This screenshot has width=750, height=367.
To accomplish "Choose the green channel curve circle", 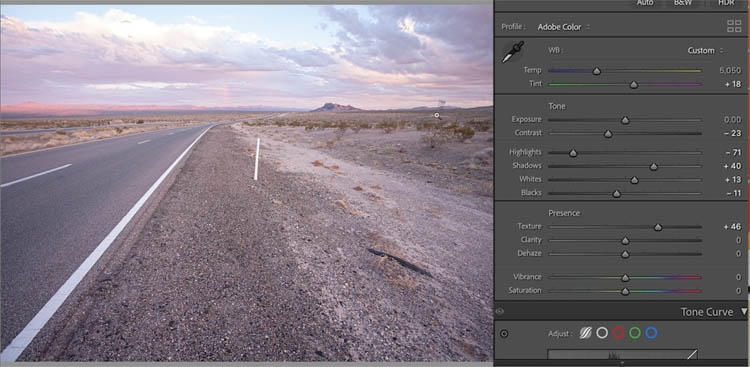I will 635,333.
